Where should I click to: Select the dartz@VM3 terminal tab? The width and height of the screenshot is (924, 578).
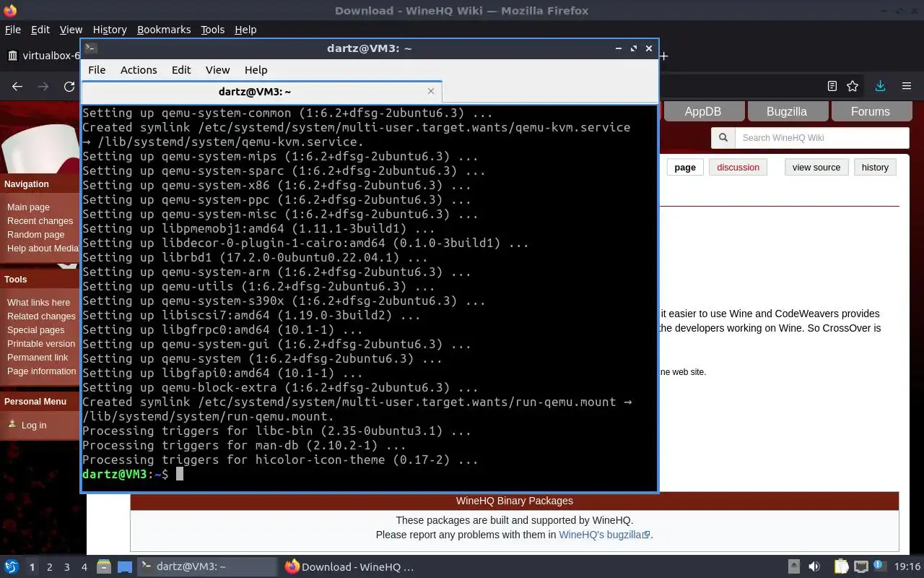click(x=261, y=92)
